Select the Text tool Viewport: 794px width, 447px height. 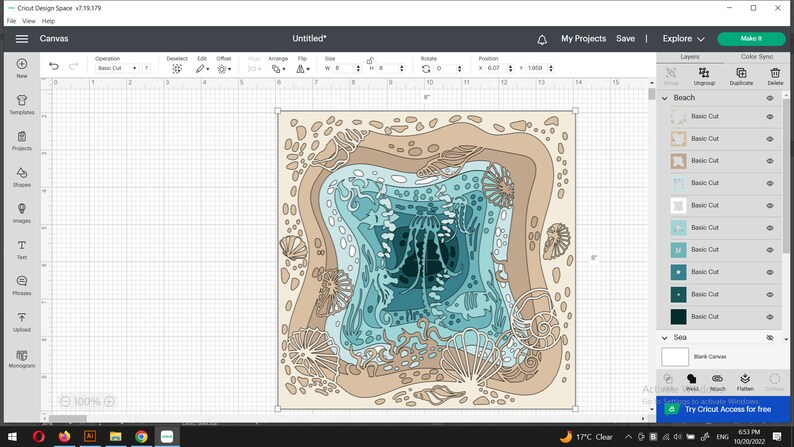22,250
